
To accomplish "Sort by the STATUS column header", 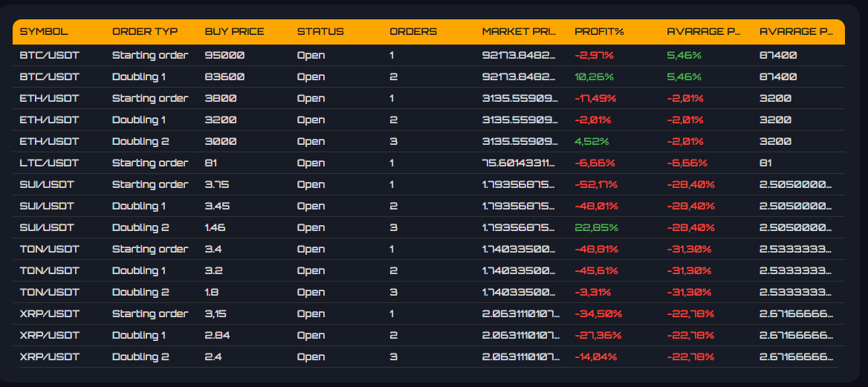I will click(320, 31).
